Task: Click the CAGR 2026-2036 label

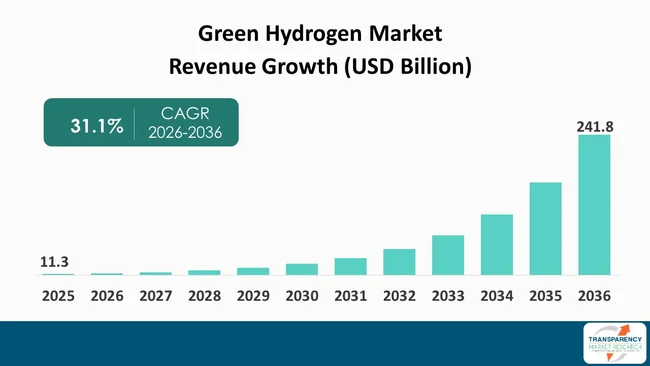Action: pos(185,123)
